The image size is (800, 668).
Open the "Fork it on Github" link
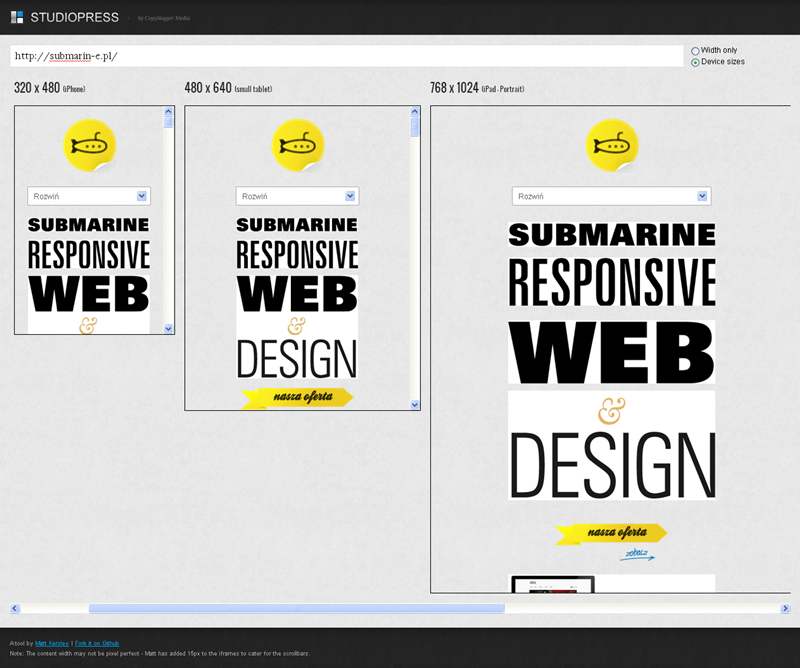pos(97,643)
